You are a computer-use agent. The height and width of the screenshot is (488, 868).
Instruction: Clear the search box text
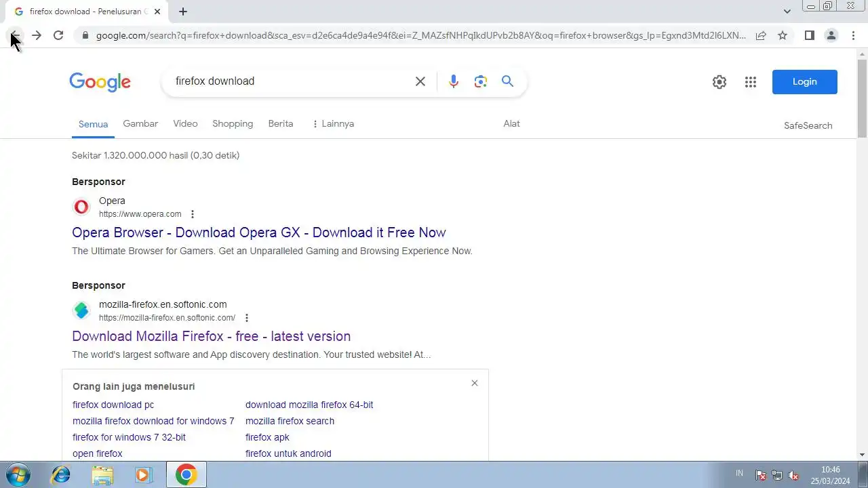pyautogui.click(x=420, y=81)
